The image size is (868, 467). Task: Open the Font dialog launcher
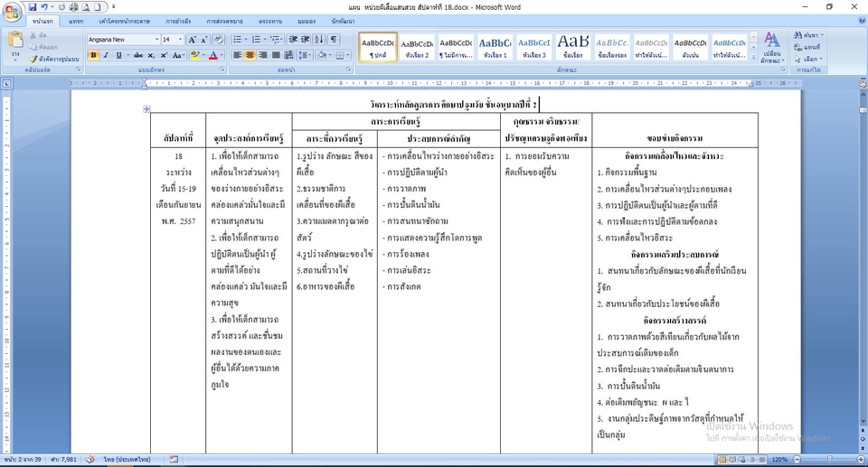point(222,70)
